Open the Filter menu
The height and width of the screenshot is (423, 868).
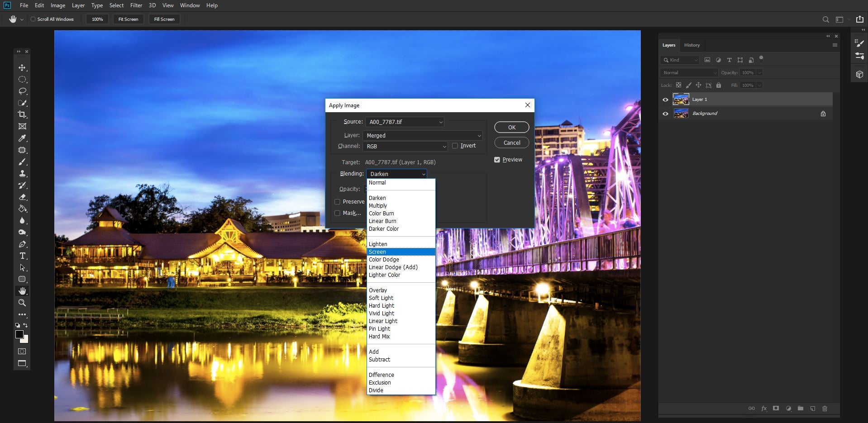[136, 5]
